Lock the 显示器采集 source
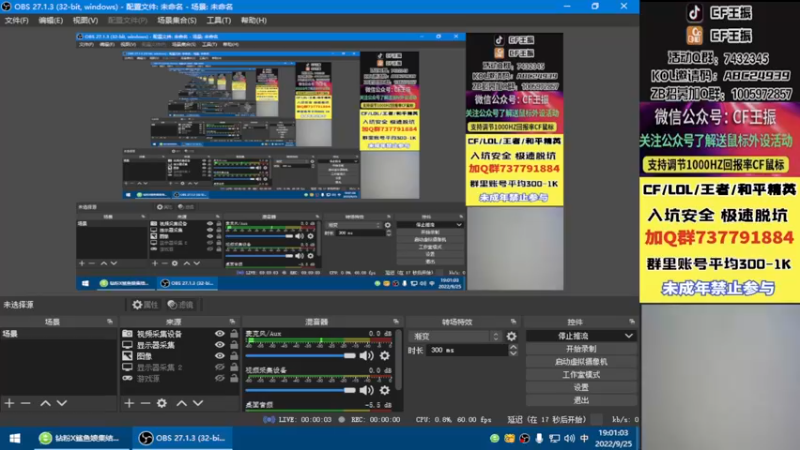Image resolution: width=800 pixels, height=450 pixels. pos(234,345)
